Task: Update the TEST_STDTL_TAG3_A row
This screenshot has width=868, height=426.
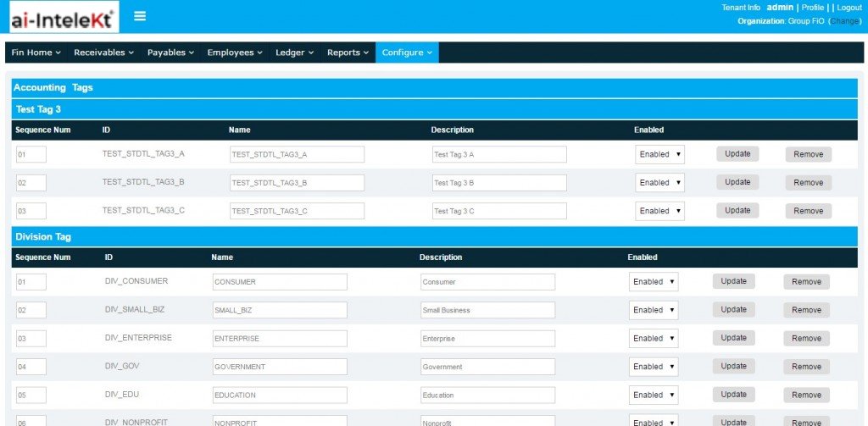Action: tap(737, 154)
